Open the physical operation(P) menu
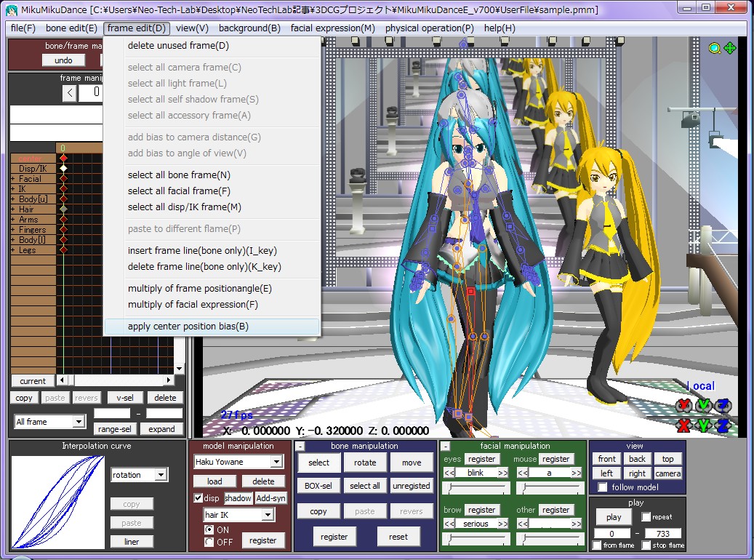754x560 pixels. [430, 28]
